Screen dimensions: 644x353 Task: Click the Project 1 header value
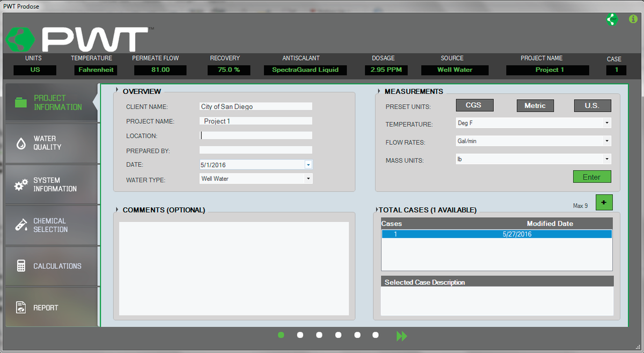[547, 70]
